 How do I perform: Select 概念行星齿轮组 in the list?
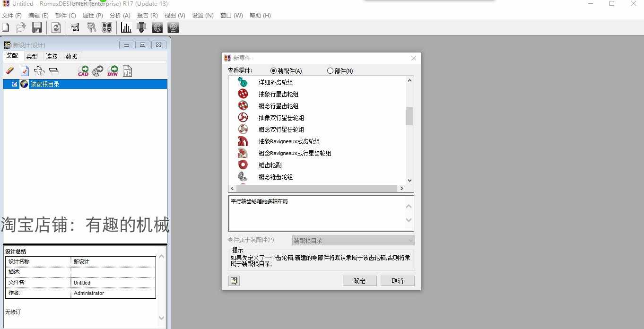(278, 106)
